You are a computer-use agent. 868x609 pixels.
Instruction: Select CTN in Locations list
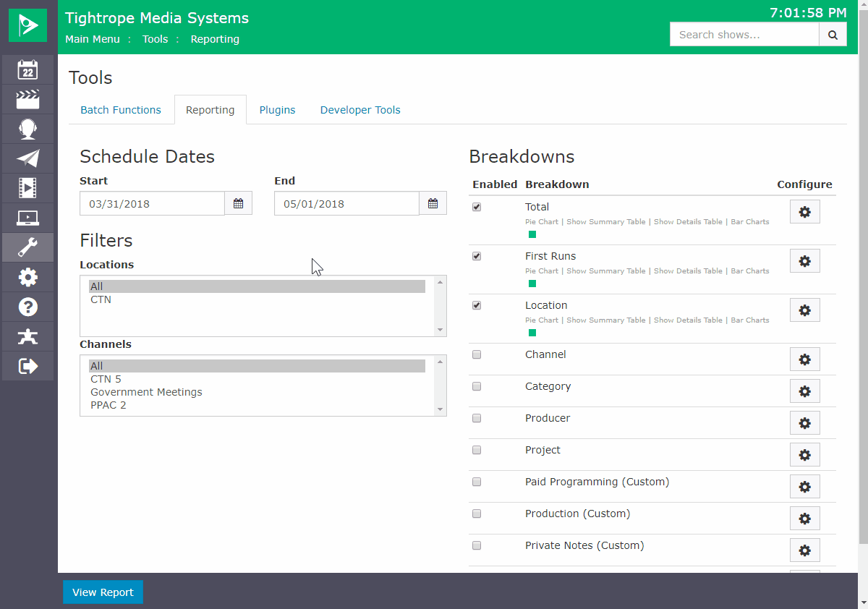click(258, 299)
